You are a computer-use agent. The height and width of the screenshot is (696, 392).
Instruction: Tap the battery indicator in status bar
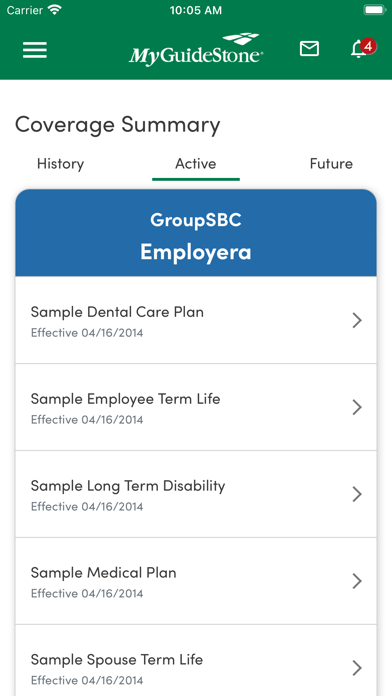point(375,10)
